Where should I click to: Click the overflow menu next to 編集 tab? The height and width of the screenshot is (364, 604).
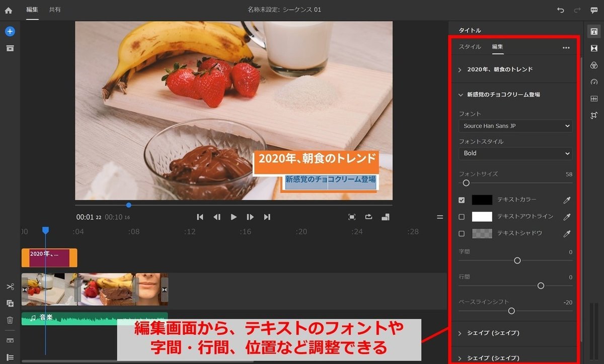(x=566, y=47)
